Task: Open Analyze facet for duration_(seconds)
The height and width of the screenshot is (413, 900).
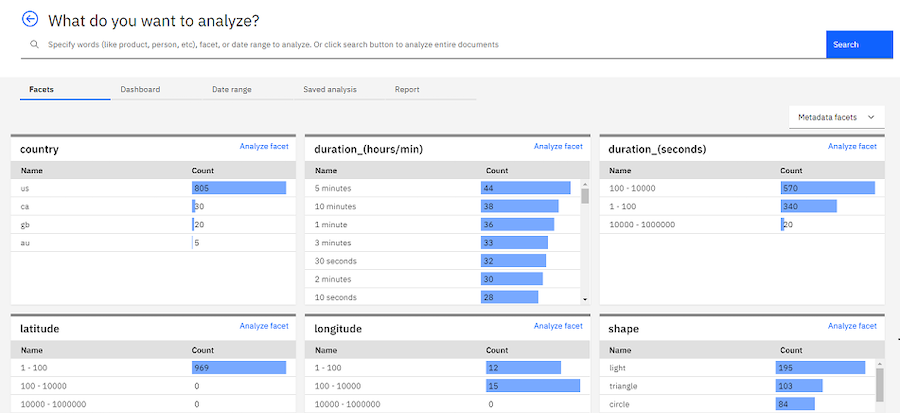Action: coord(852,147)
